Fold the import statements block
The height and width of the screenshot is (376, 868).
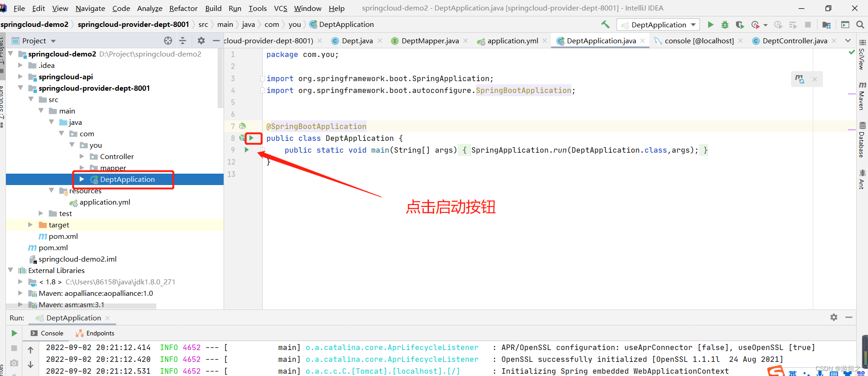(x=262, y=78)
